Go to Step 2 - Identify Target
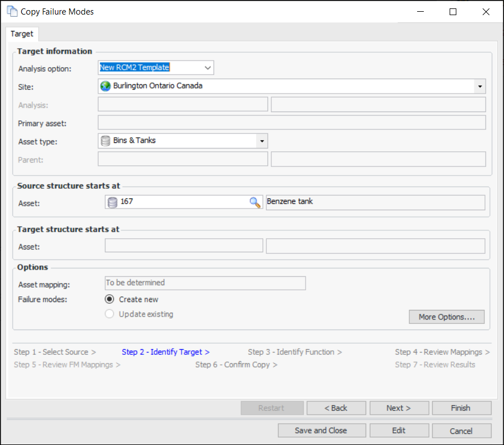This screenshot has height=445, width=504. (x=165, y=352)
